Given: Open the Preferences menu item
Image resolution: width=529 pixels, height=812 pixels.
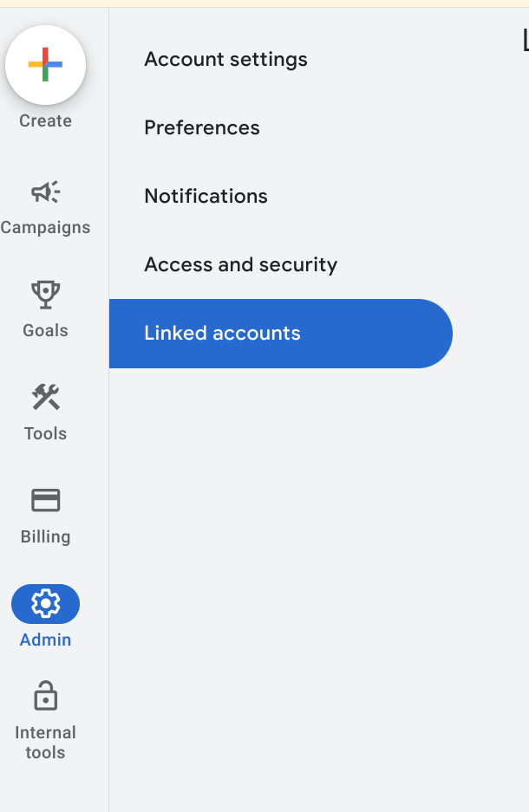Looking at the screenshot, I should (x=202, y=127).
